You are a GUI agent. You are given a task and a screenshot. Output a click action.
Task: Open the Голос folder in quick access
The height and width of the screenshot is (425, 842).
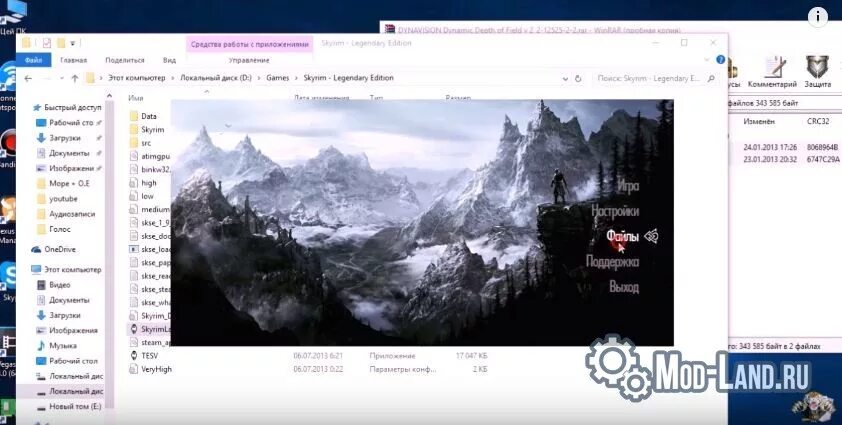[53, 229]
